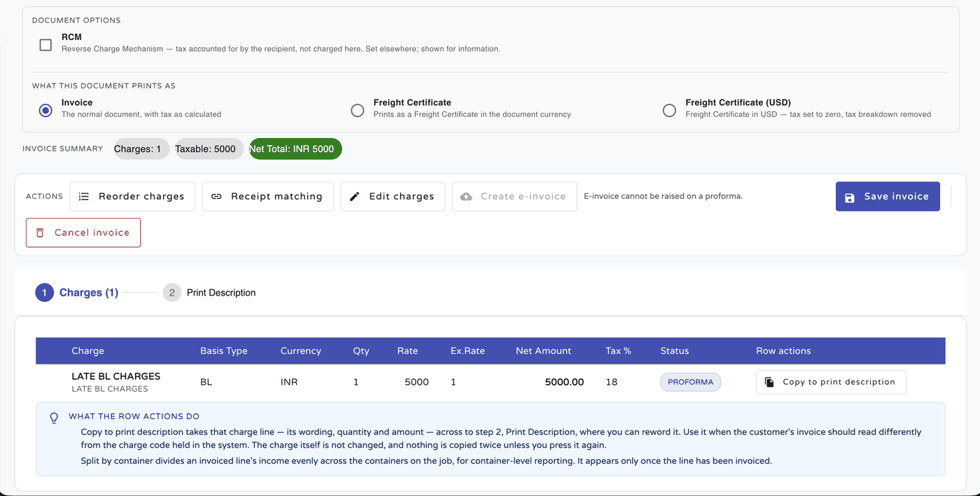The image size is (980, 496).
Task: Click the Net Total: INR 5000 chip
Action: pos(295,149)
